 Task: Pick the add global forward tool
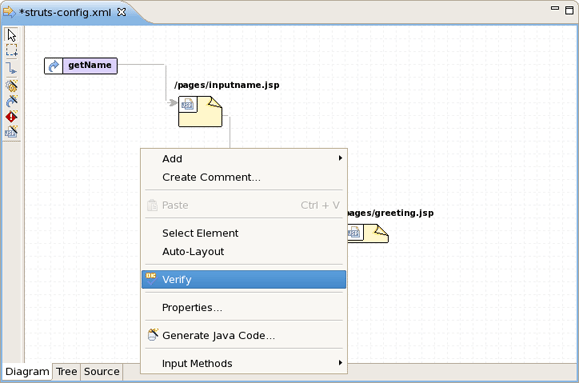click(11, 101)
